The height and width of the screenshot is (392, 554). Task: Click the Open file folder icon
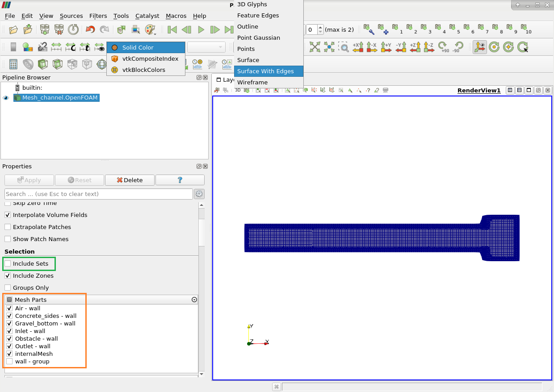[13, 29]
